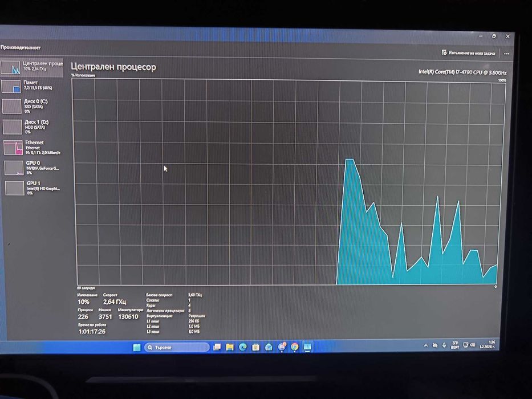Open the notification-badged taskbar app left of Chrome
Screen dimensions: 532x399
point(282,347)
